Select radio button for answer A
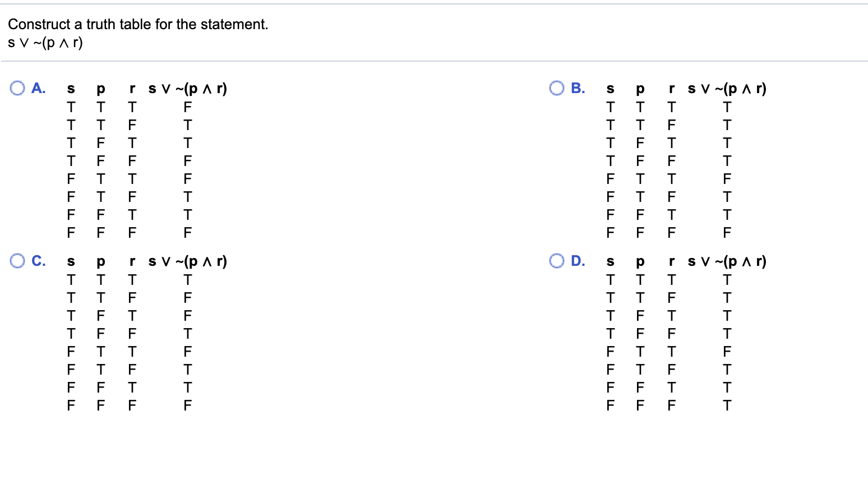 [x=17, y=87]
